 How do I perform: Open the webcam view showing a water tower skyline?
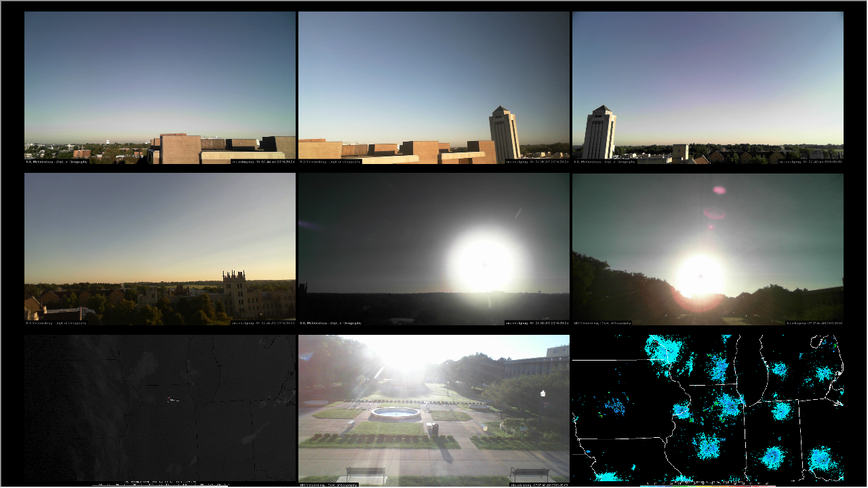(x=160, y=88)
